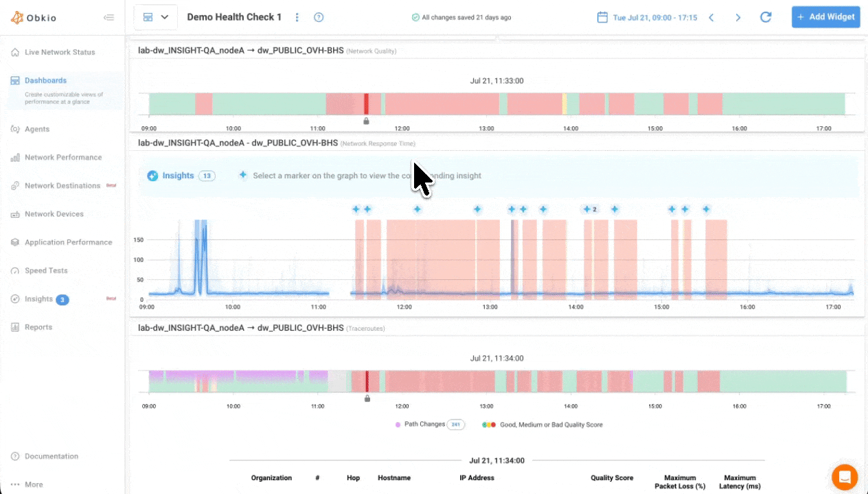Viewport: 868px width, 494px height.
Task: Open the date range calendar picker
Action: coord(602,17)
